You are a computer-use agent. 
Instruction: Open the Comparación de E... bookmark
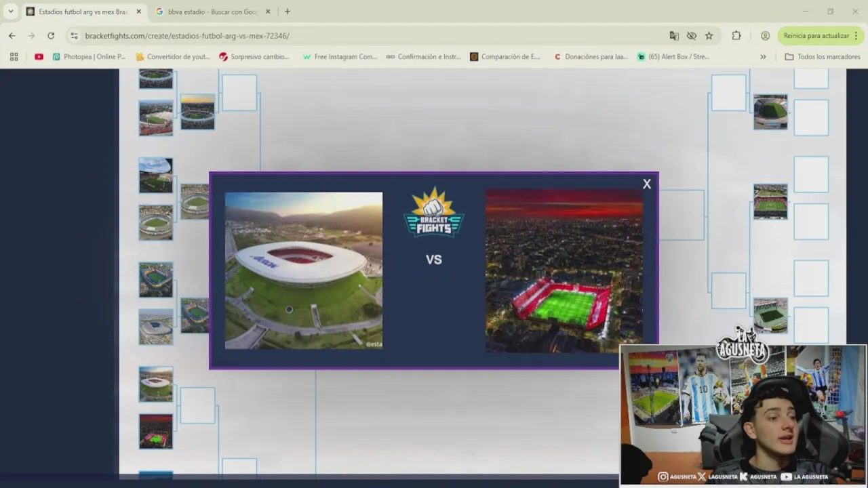[x=505, y=56]
